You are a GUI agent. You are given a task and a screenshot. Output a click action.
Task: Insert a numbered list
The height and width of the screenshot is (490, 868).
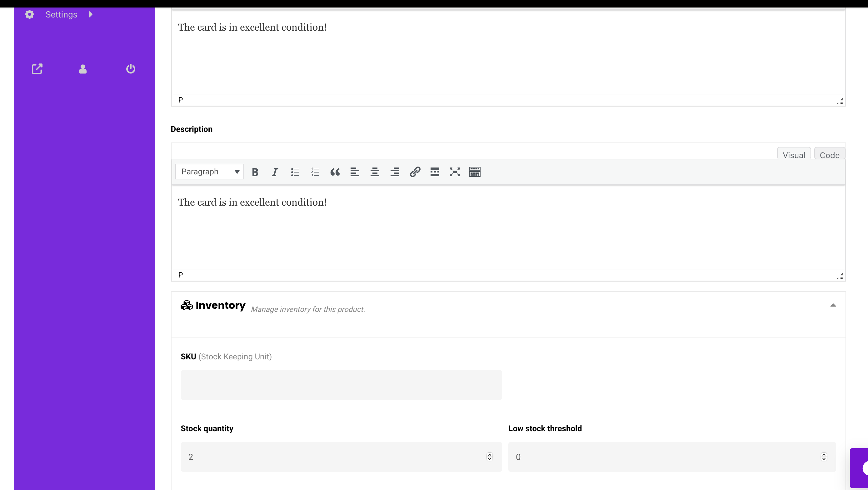point(315,172)
